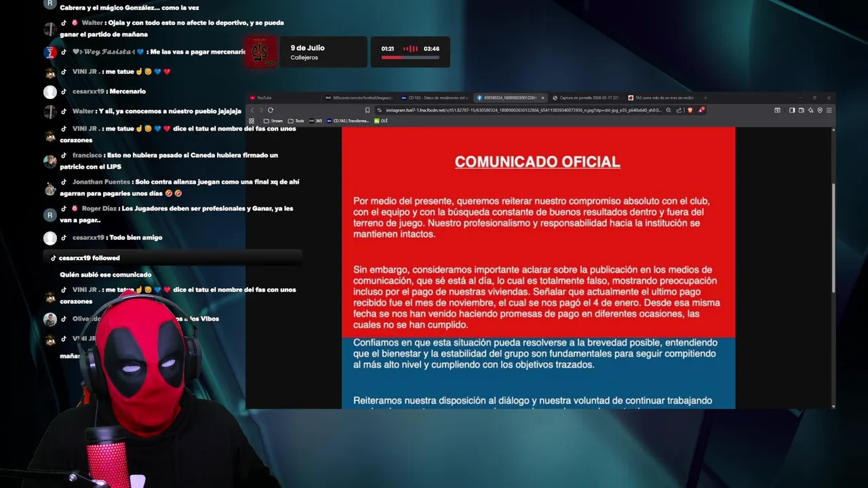Click chat username Jonathan Fuentes
Image resolution: width=868 pixels, height=488 pixels.
tap(101, 182)
